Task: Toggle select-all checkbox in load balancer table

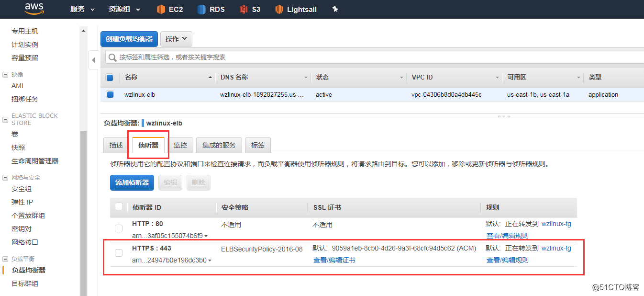Action: click(x=110, y=78)
